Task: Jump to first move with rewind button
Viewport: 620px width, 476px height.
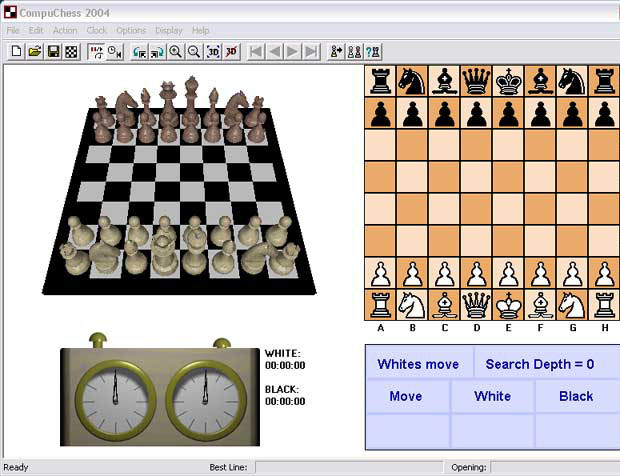Action: pyautogui.click(x=256, y=52)
